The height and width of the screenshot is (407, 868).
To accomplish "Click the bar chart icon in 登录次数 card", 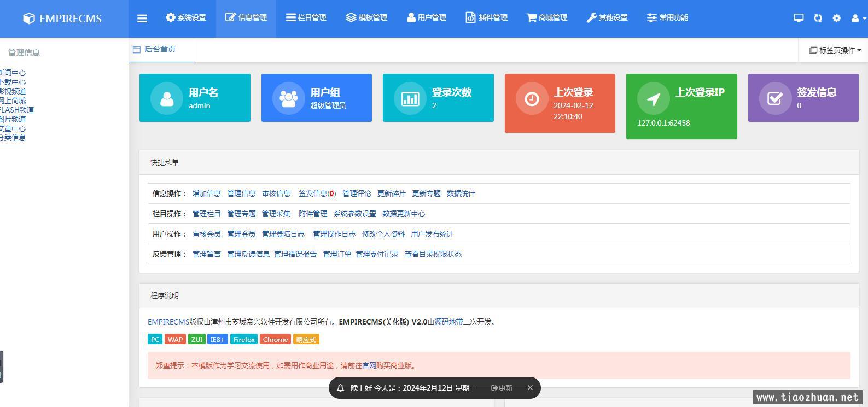I will (x=410, y=98).
